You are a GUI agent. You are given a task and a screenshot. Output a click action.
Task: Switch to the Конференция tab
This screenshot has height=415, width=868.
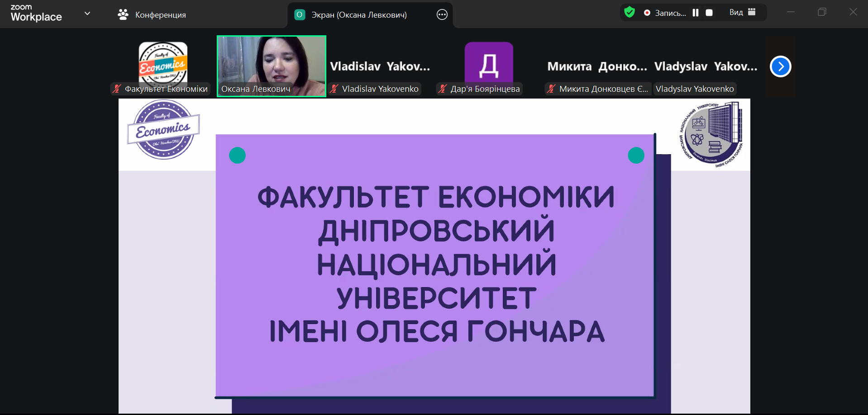(x=160, y=15)
